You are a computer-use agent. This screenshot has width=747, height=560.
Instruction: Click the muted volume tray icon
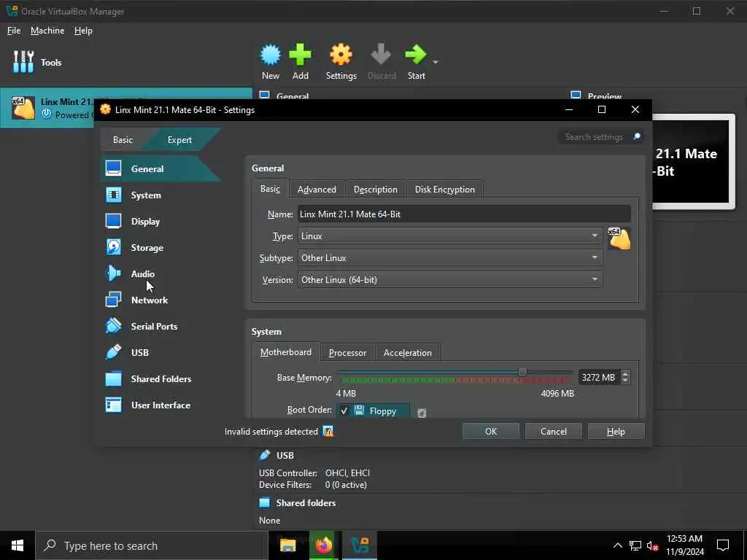pos(652,545)
